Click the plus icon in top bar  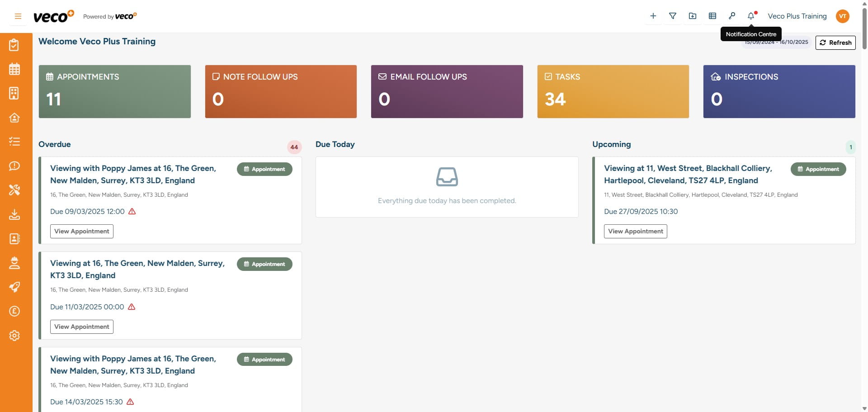pos(653,16)
